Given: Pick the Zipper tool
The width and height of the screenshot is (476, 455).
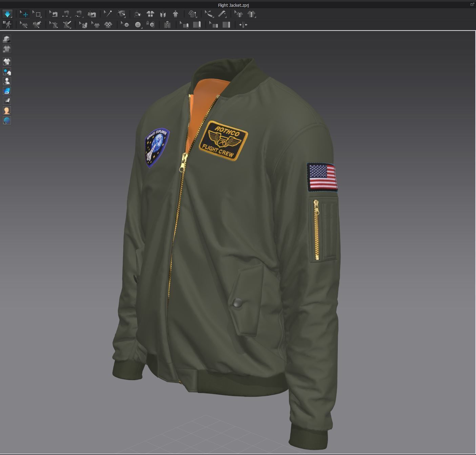Looking at the screenshot, I should point(168,24).
